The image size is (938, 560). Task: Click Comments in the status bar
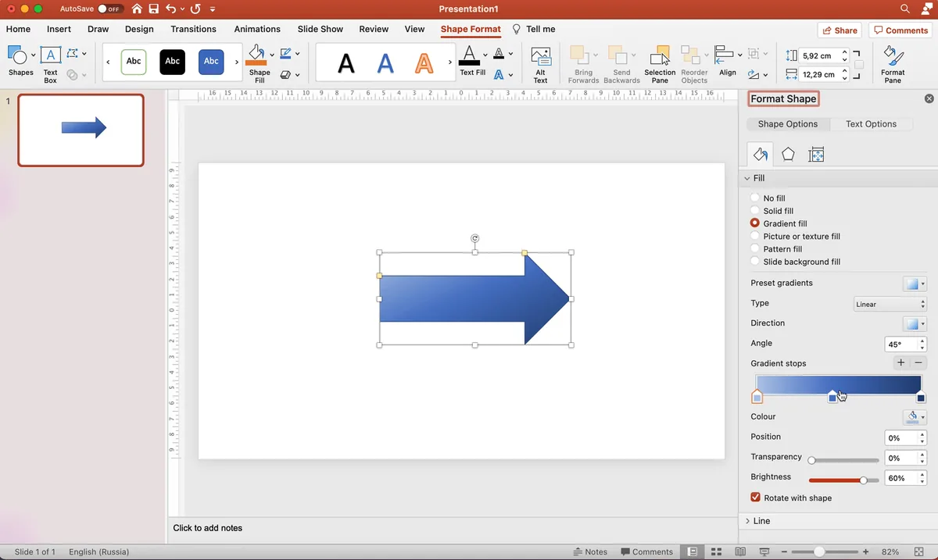[x=646, y=551]
